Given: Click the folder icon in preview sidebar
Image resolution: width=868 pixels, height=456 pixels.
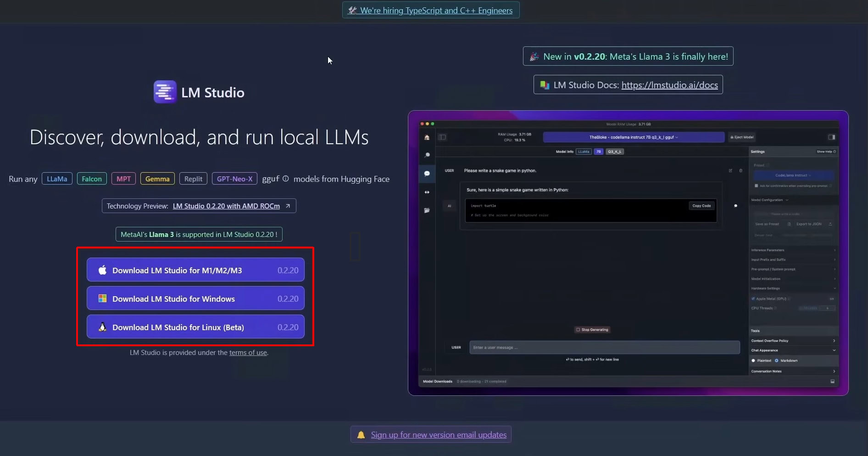Looking at the screenshot, I should [427, 210].
